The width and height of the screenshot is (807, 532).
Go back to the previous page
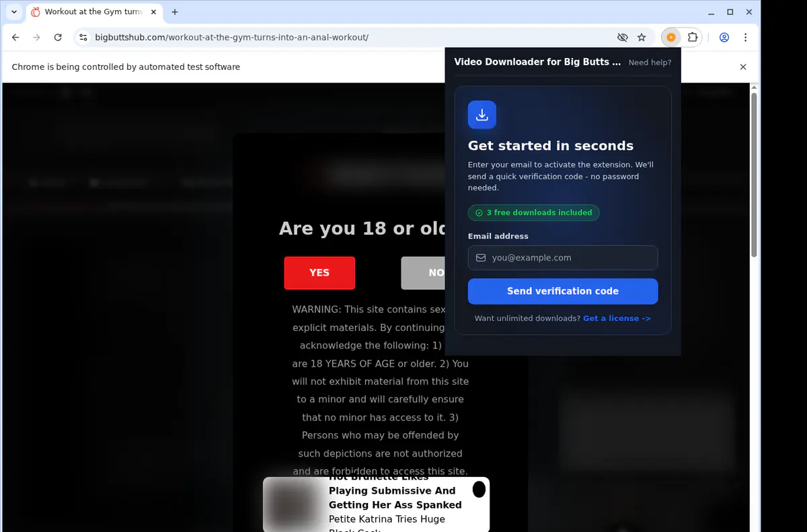15,38
